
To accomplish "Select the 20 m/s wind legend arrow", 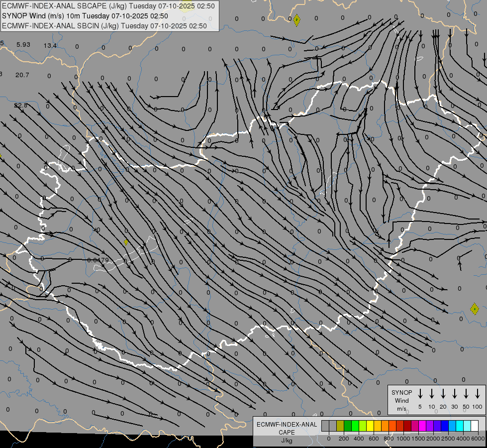I will point(443,394).
